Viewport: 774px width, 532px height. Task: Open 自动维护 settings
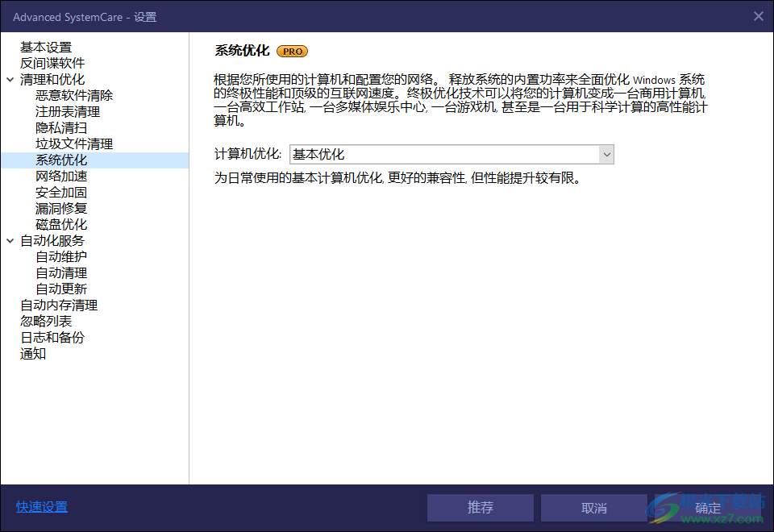click(61, 256)
